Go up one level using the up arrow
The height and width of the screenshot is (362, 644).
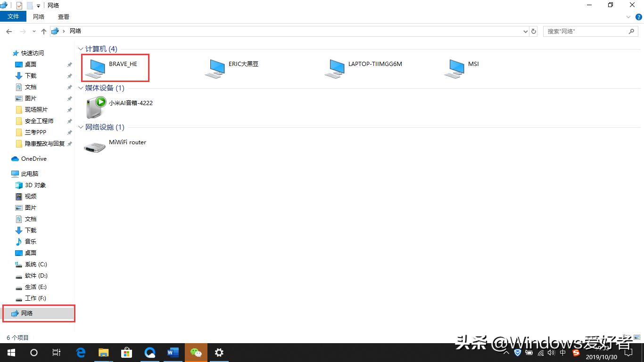[43, 31]
